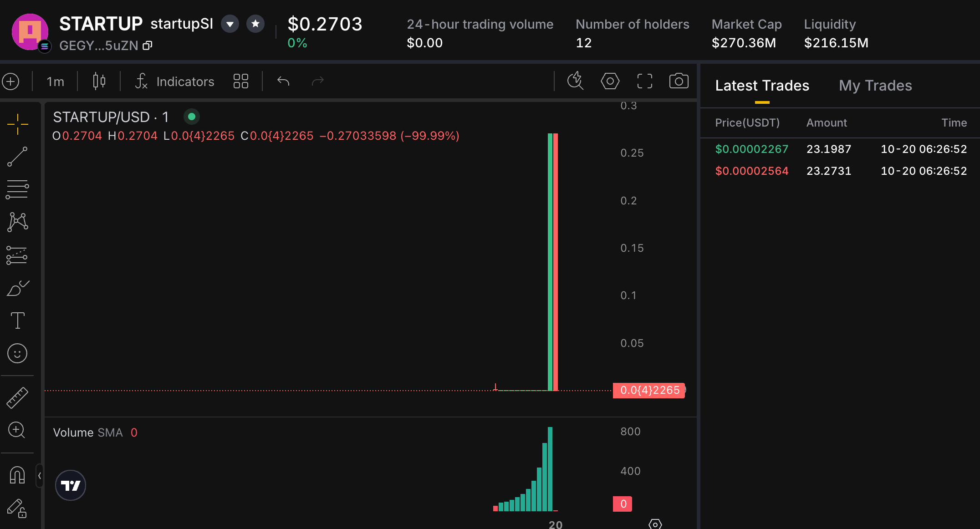This screenshot has width=980, height=529.
Task: Click the red volume scale 0 label
Action: [623, 504]
